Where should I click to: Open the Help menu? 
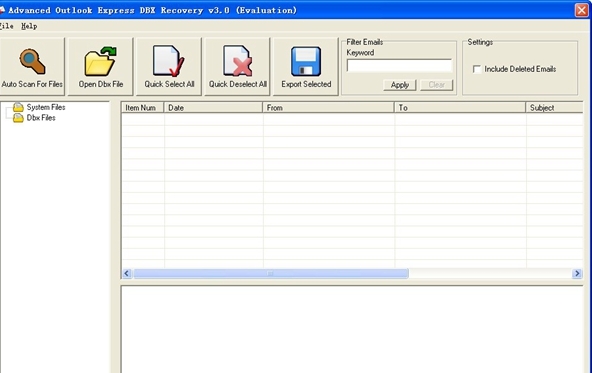tap(29, 26)
